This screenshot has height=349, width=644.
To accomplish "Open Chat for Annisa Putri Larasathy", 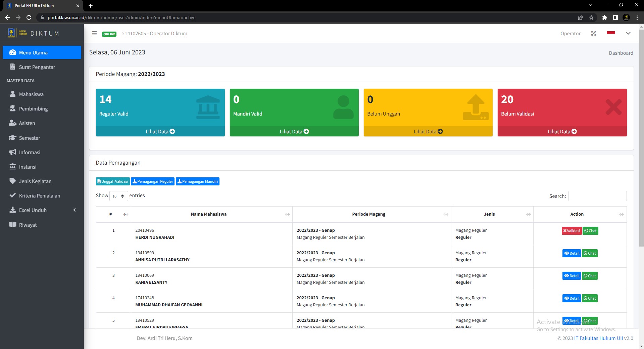I will [x=590, y=253].
